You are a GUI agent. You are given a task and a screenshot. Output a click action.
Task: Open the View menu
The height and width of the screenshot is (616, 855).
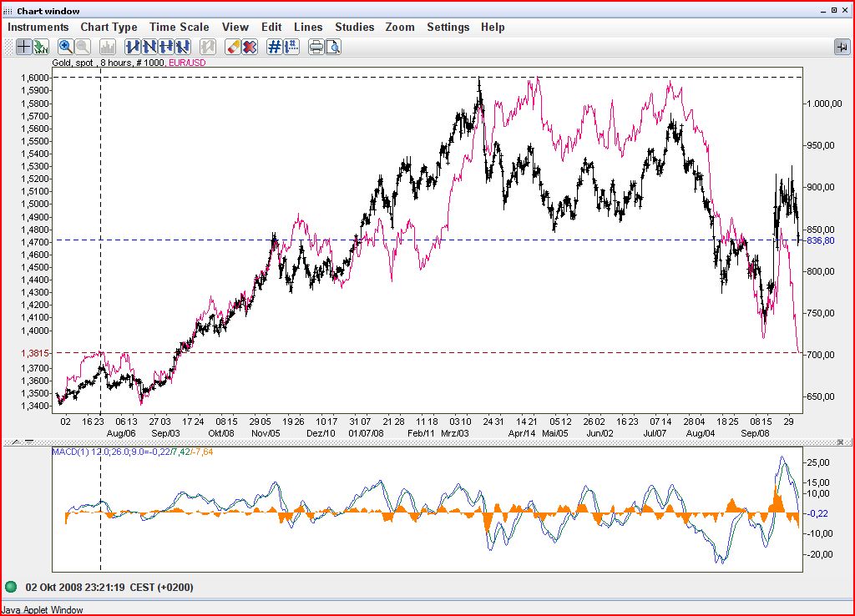(x=235, y=28)
